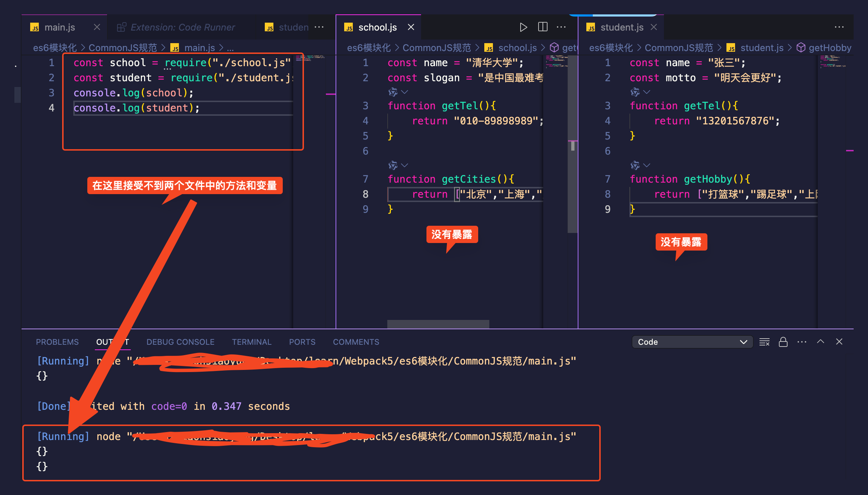The width and height of the screenshot is (868, 495).
Task: Expand code lens chevron above getHobby
Action: pyautogui.click(x=647, y=165)
